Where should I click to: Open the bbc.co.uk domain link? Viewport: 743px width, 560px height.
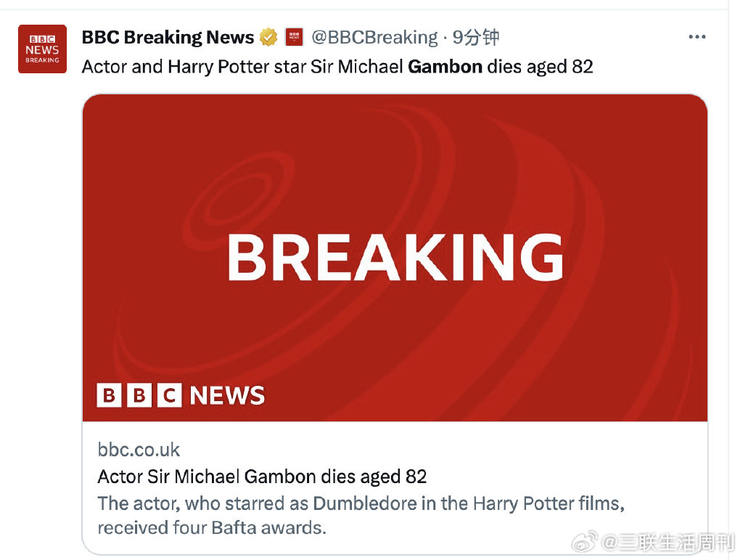(x=139, y=450)
